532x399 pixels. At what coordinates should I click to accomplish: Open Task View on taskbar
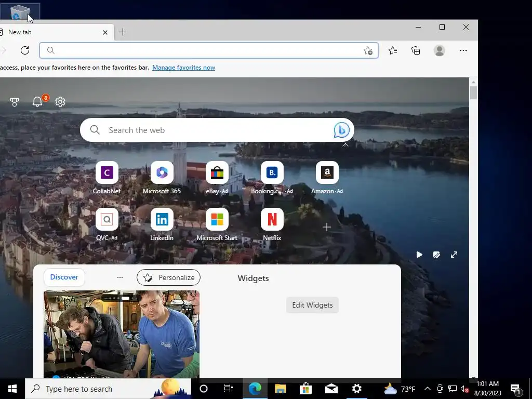point(229,389)
